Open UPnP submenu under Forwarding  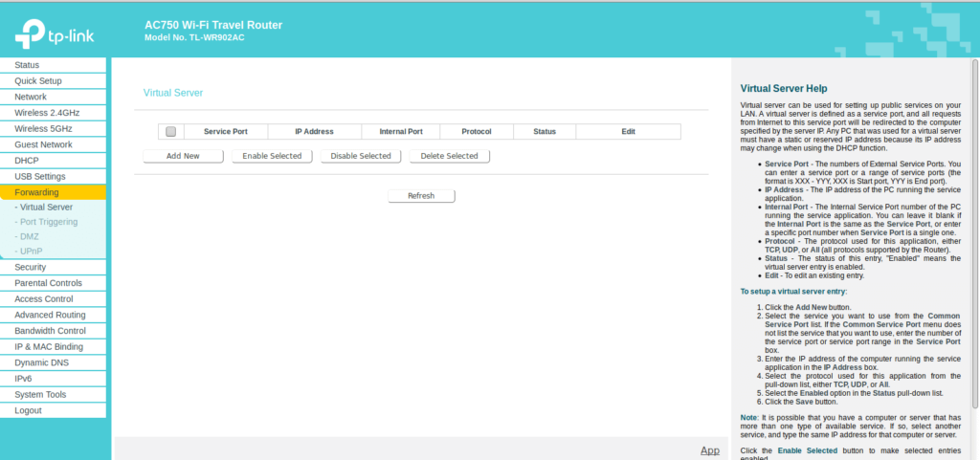click(31, 251)
